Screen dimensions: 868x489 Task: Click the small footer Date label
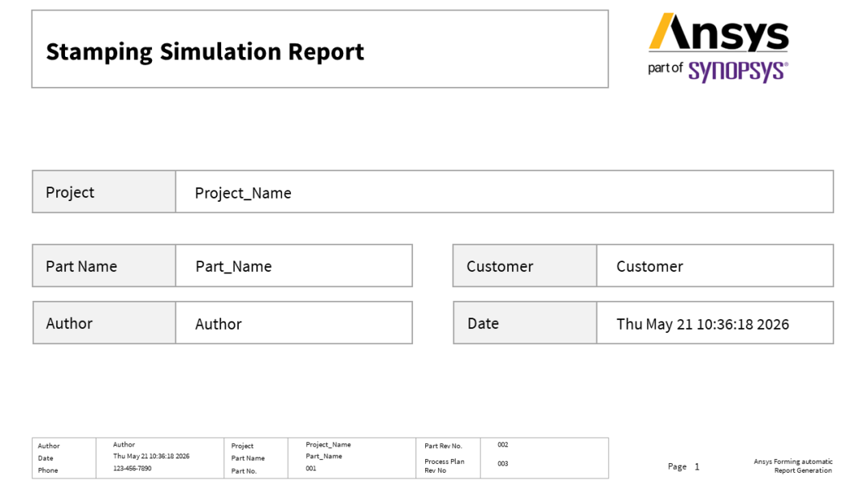coord(45,458)
